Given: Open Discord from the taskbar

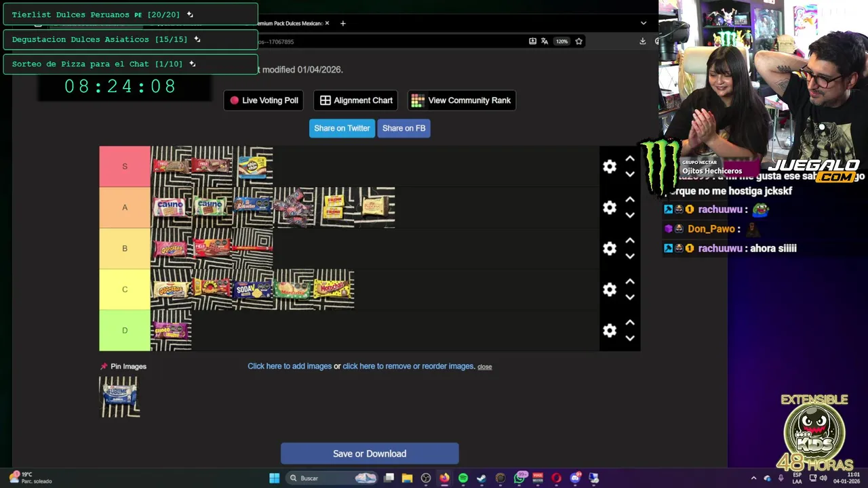Looking at the screenshot, I should [575, 478].
